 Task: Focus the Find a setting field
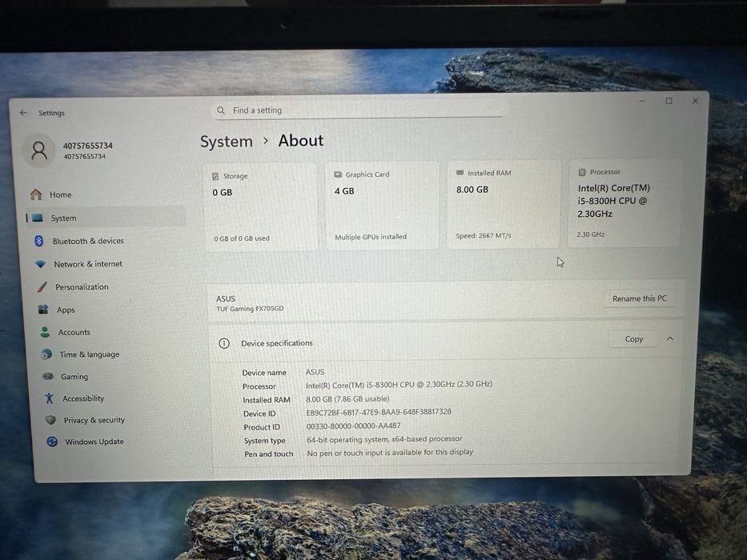[359, 110]
